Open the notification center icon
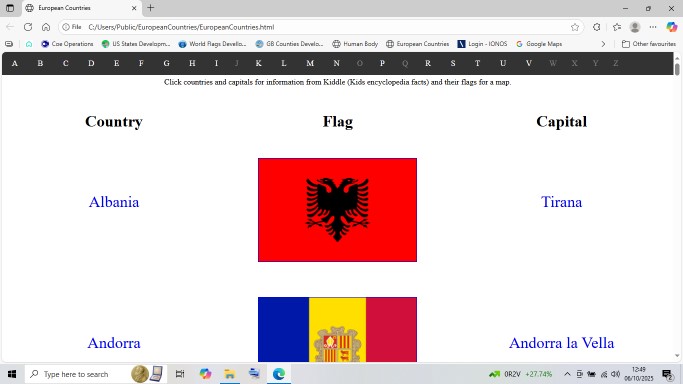683x384 pixels. tap(667, 374)
